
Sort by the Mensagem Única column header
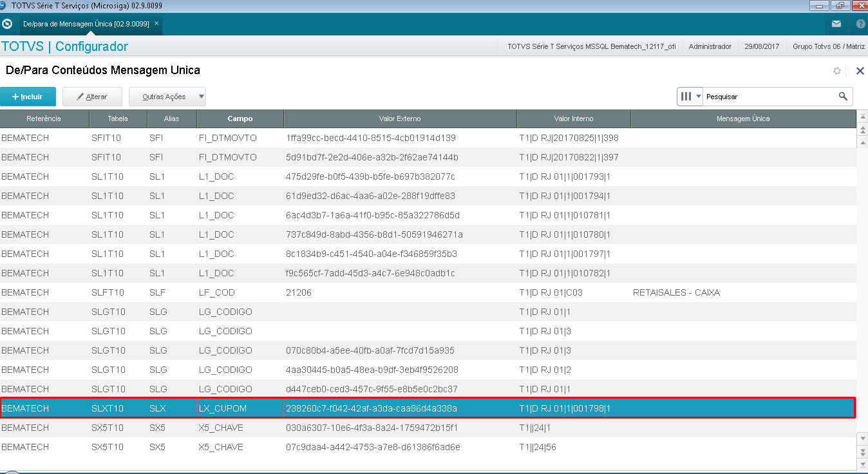pos(743,118)
